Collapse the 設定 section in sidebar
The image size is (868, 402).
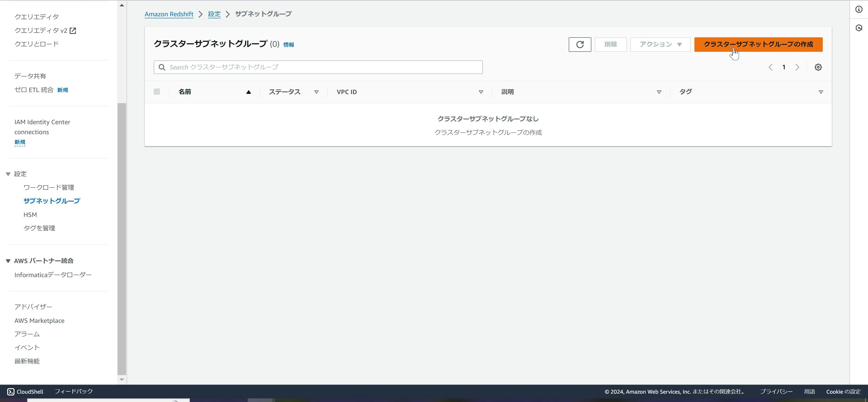click(8, 174)
